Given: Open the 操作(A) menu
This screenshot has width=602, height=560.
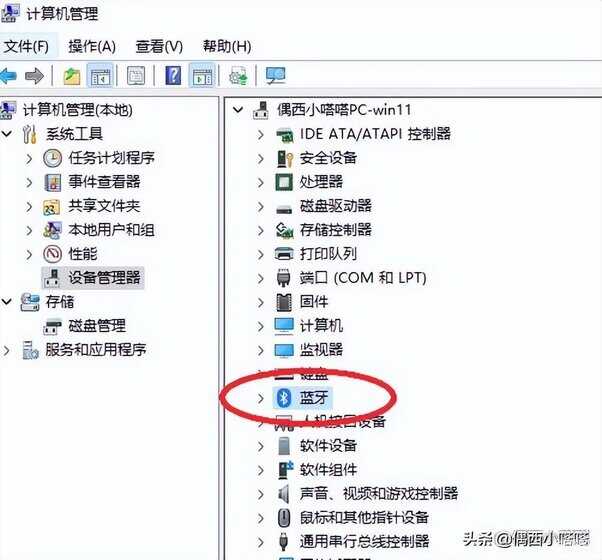Looking at the screenshot, I should (92, 46).
